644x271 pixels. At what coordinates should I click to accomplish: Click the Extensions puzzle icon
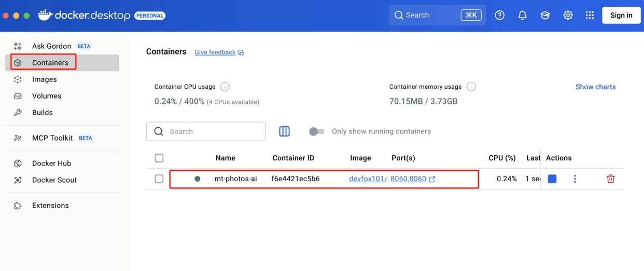point(18,206)
